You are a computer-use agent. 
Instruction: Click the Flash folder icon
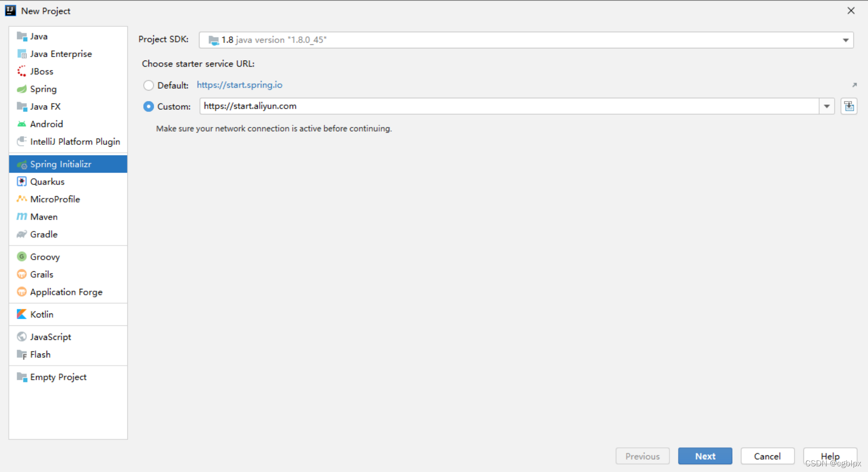pos(22,354)
